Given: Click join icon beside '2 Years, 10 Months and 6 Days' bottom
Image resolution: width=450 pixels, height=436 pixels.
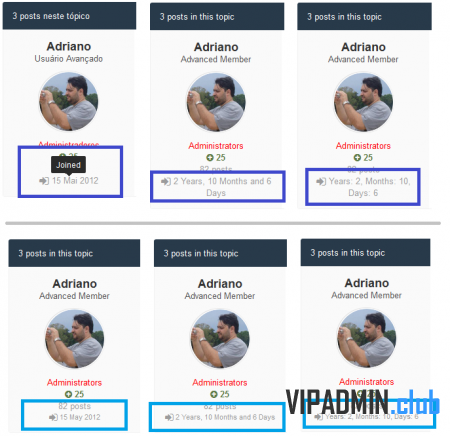Looking at the screenshot, I should click(x=169, y=417).
